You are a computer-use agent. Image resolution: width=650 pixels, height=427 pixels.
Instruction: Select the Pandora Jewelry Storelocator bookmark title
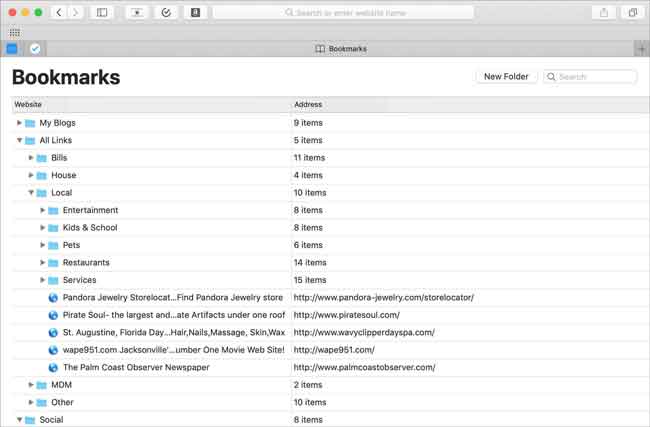click(x=173, y=297)
